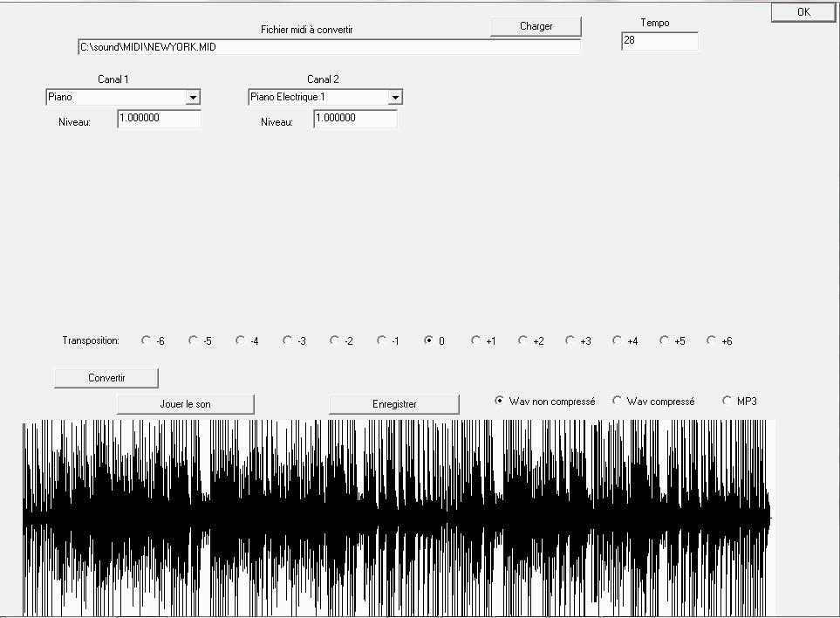The width and height of the screenshot is (840, 618).
Task: Click the 'Fichier midi à convertir' label
Action: point(306,30)
